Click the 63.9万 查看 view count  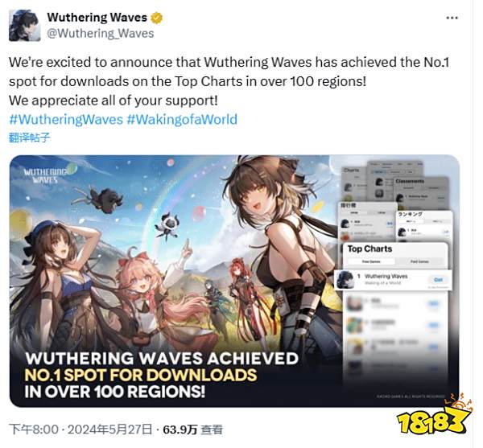192,429
